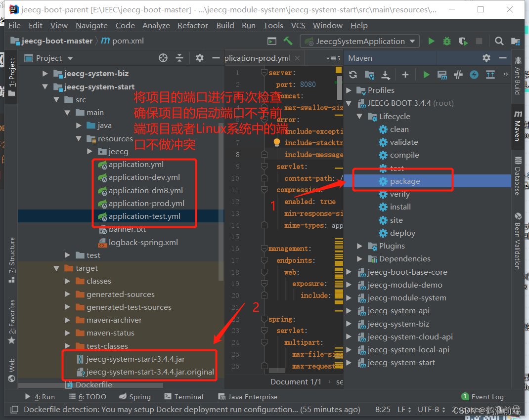
Task: Download Maven sources and documentation icon
Action: pyautogui.click(x=385, y=75)
